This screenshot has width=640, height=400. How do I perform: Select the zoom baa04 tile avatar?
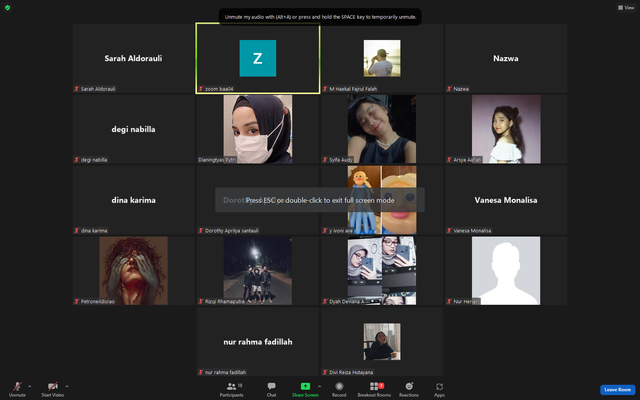coord(258,58)
